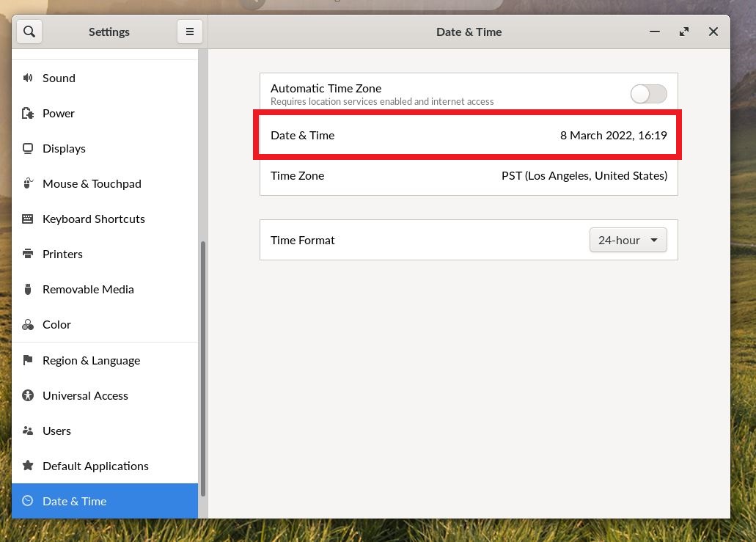Select the Printers icon in sidebar
This screenshot has width=756, height=542.
(28, 254)
